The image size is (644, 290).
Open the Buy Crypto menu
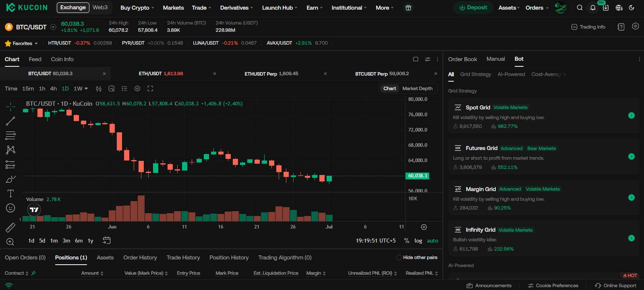pyautogui.click(x=137, y=8)
